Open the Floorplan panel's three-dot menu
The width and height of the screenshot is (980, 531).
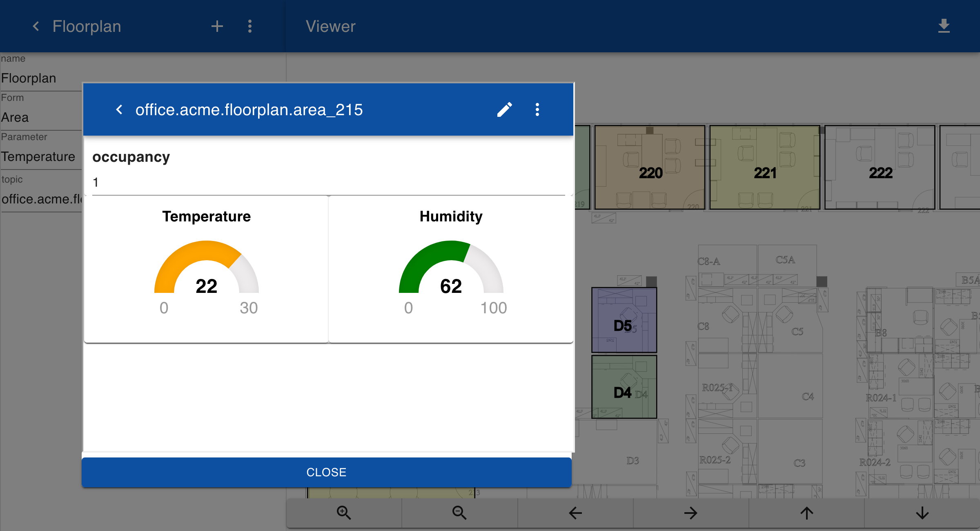[250, 26]
